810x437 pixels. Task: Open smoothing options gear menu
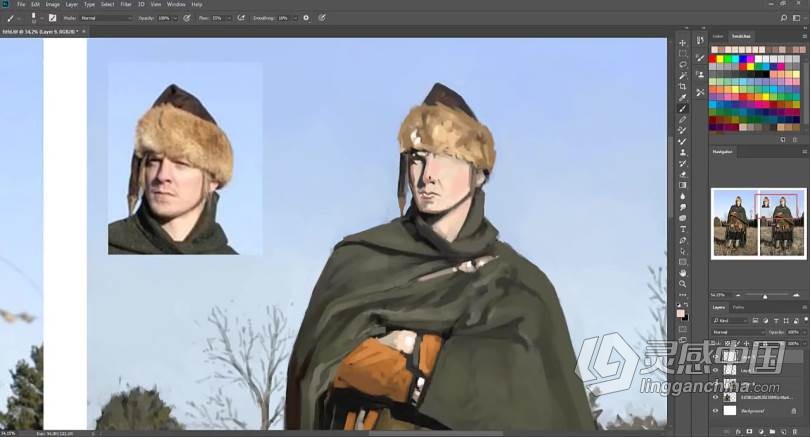pyautogui.click(x=306, y=18)
